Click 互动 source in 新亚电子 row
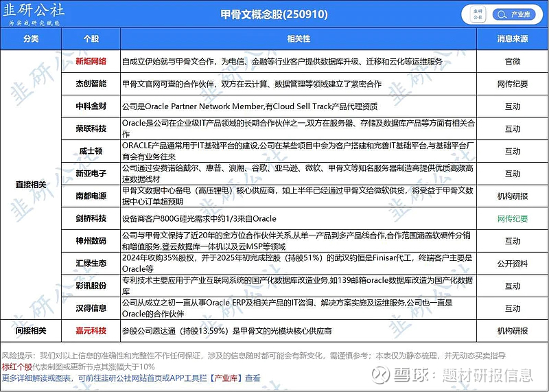549x392 pixels. pos(513,174)
